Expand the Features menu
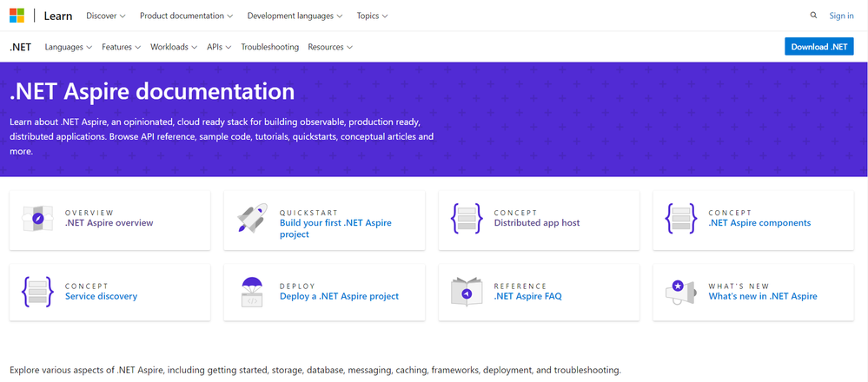The width and height of the screenshot is (868, 382). [x=122, y=47]
